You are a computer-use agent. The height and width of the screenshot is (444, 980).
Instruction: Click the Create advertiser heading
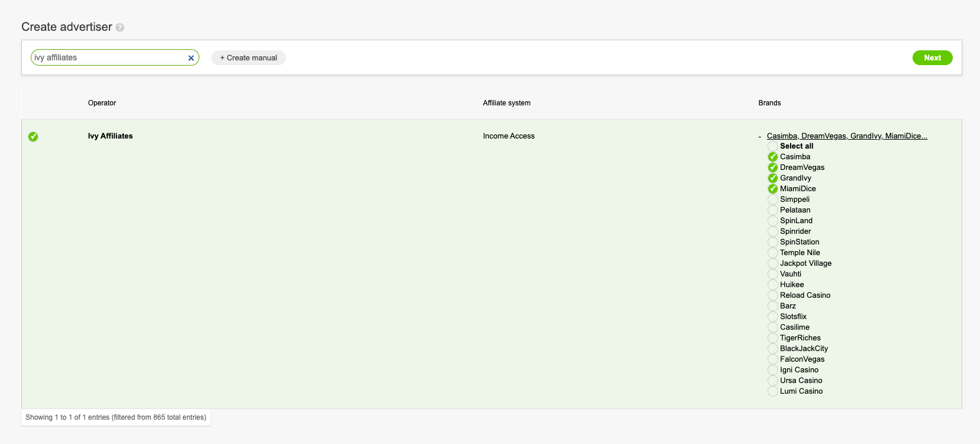[66, 27]
